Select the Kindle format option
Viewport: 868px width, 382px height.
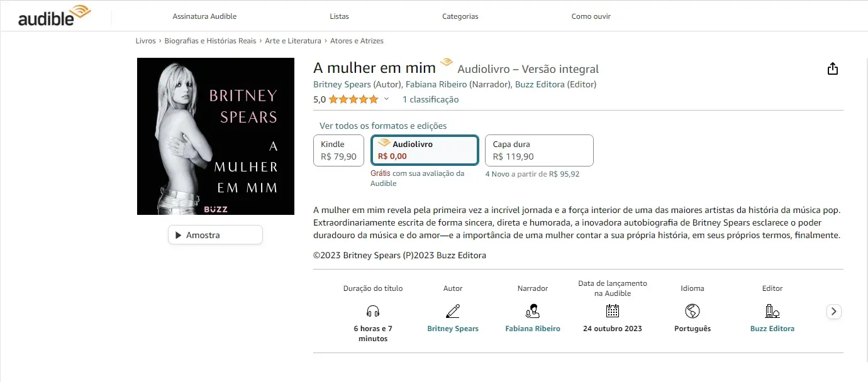338,150
